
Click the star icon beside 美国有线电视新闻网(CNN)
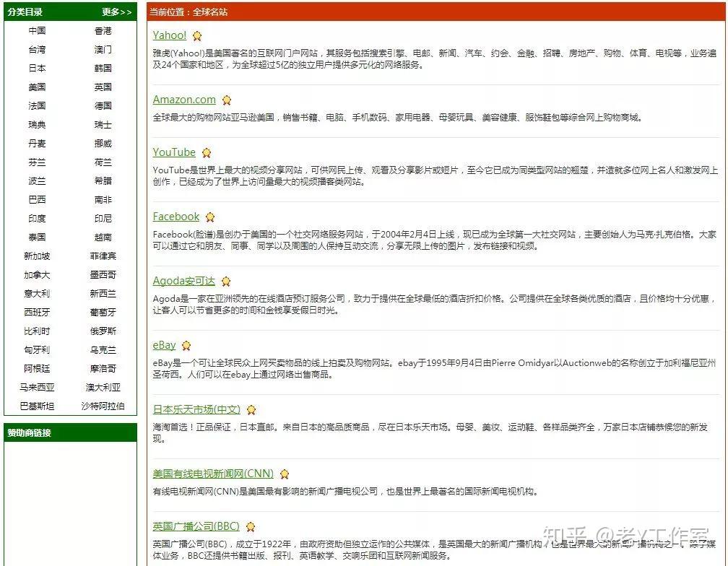(285, 474)
